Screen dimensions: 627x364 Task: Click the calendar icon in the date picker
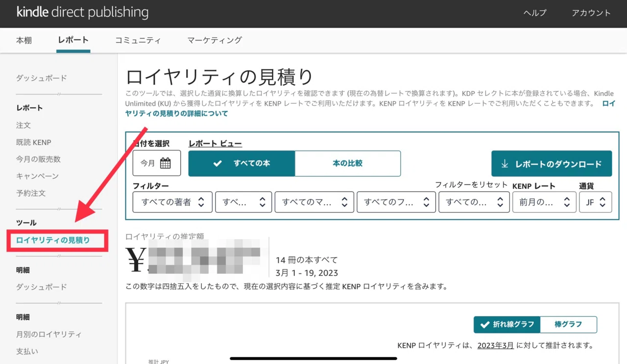click(166, 163)
